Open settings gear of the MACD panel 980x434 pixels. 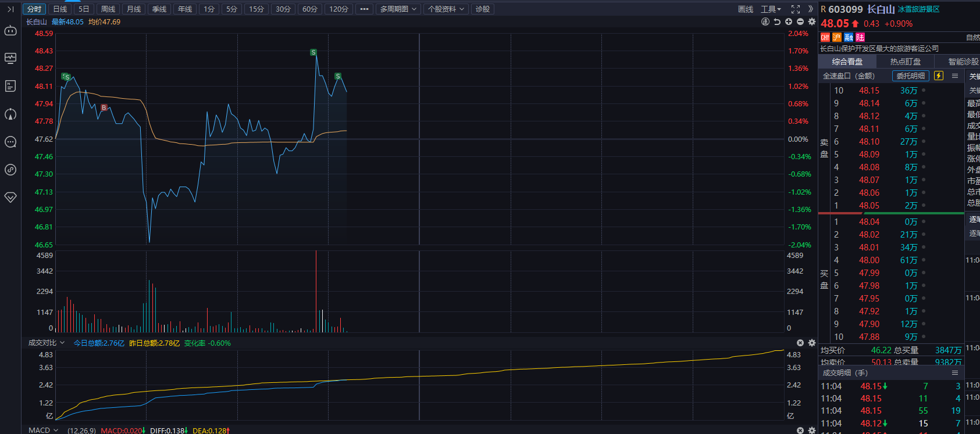812,431
